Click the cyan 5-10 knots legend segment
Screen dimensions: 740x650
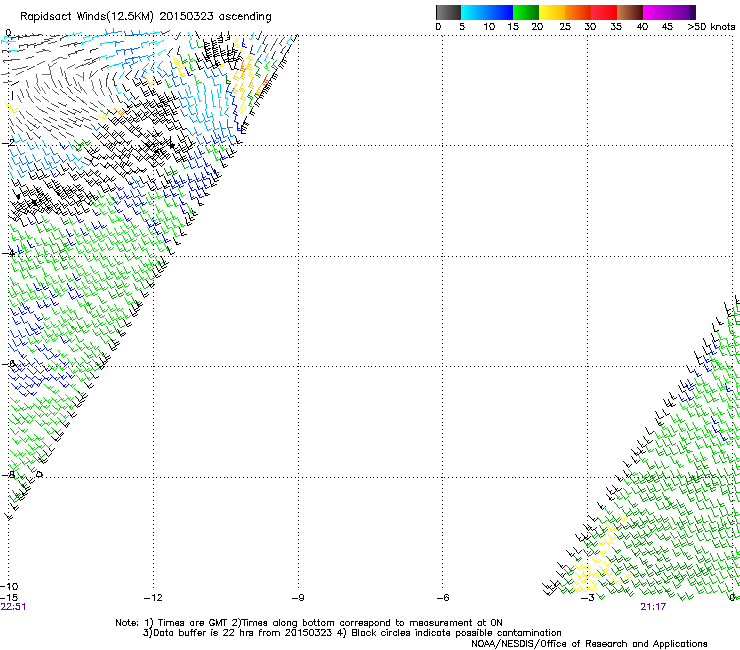point(474,12)
